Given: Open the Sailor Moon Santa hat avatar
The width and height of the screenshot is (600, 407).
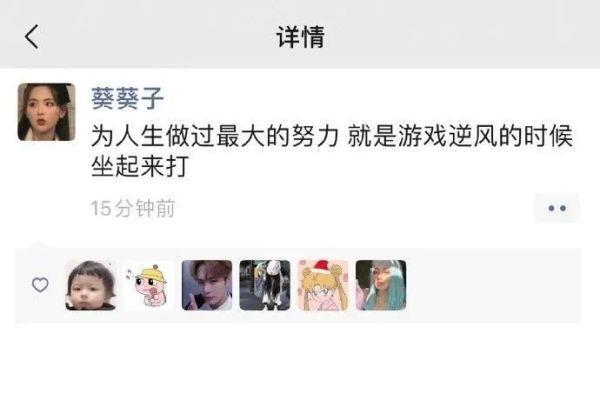Looking at the screenshot, I should coord(323,285).
